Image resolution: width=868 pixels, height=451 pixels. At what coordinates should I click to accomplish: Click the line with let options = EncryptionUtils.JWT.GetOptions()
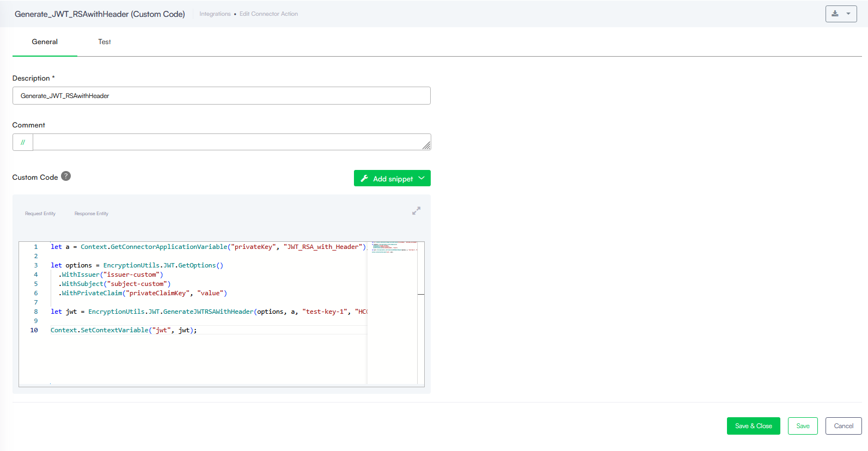(x=137, y=265)
